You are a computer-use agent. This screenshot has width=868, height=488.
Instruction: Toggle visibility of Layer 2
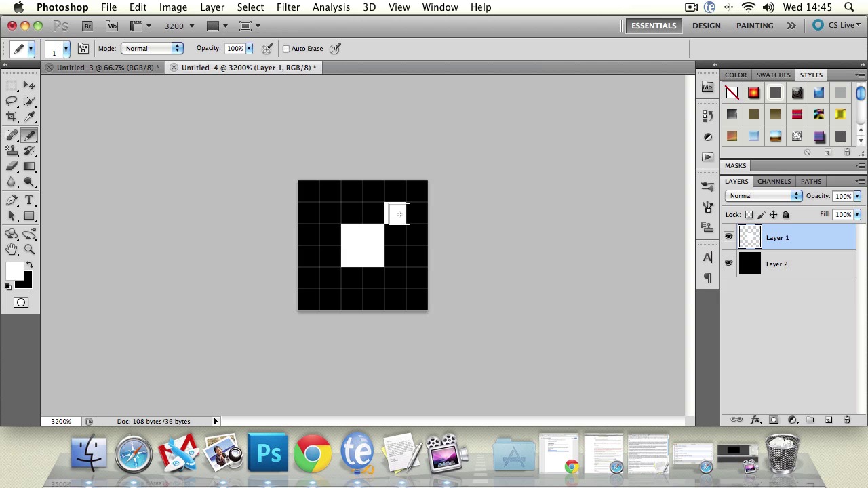coord(728,264)
